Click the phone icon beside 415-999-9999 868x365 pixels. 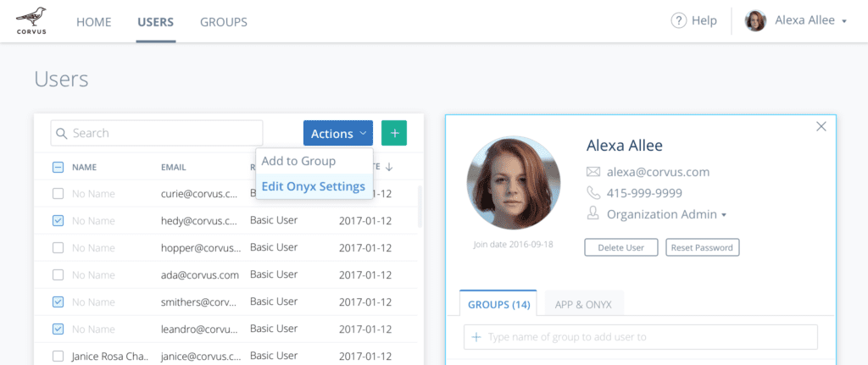click(x=593, y=193)
